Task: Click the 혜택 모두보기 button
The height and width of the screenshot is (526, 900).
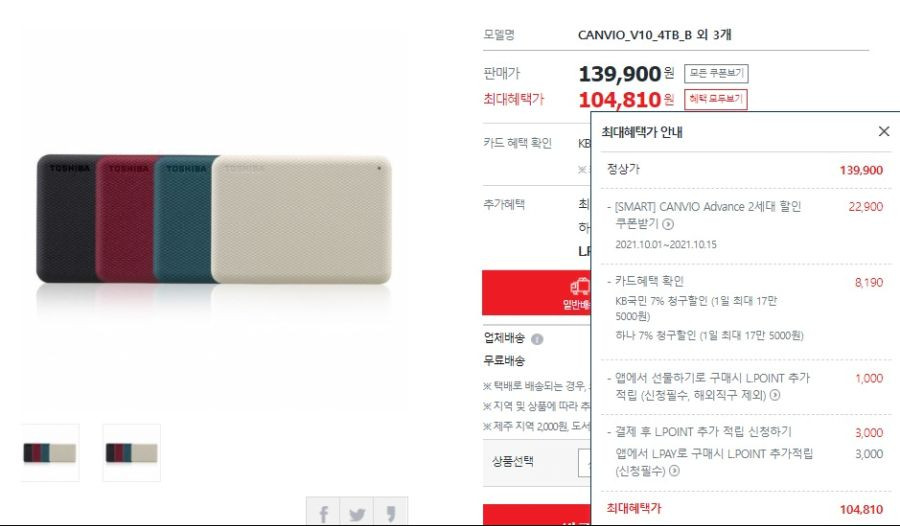Action: coord(716,99)
